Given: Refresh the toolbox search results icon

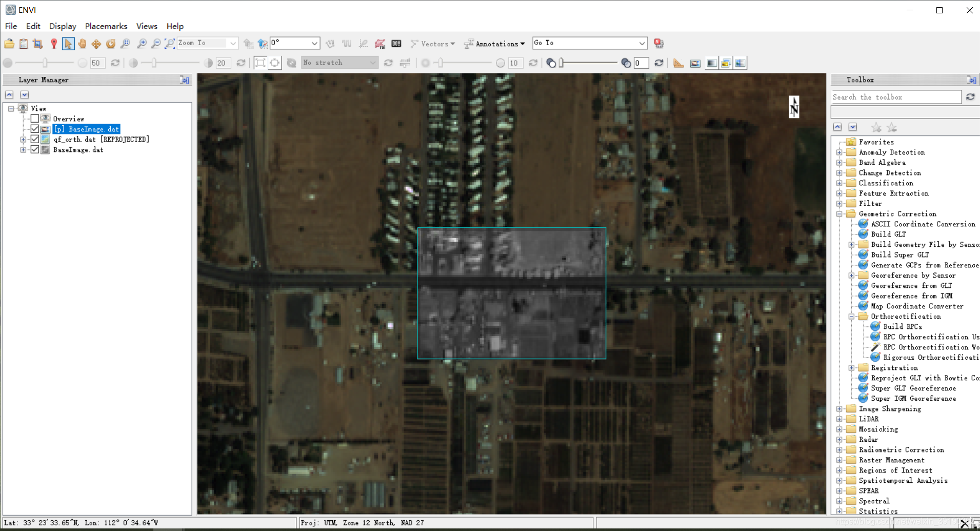Looking at the screenshot, I should [x=970, y=97].
